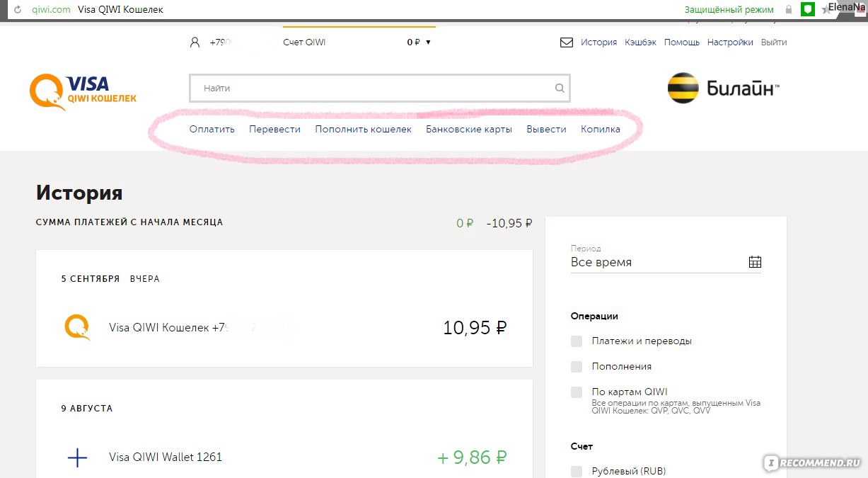Click the -10,95 ₽ monthly total
This screenshot has width=868, height=478.
pyautogui.click(x=509, y=223)
